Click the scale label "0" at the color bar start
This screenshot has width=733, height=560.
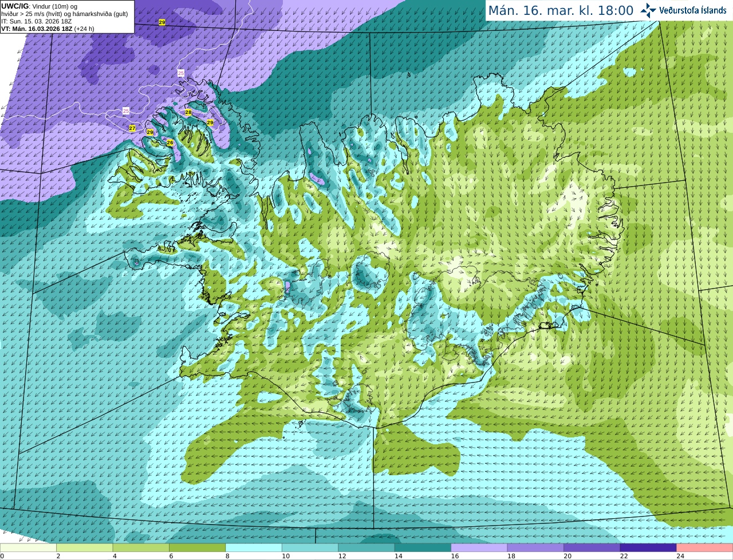click(2, 556)
